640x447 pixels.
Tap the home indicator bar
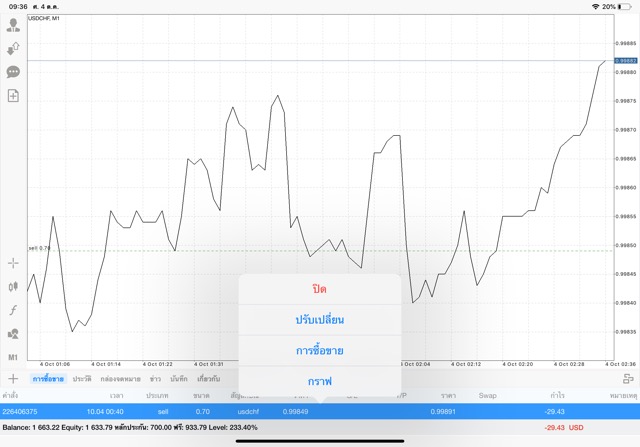coord(320,441)
